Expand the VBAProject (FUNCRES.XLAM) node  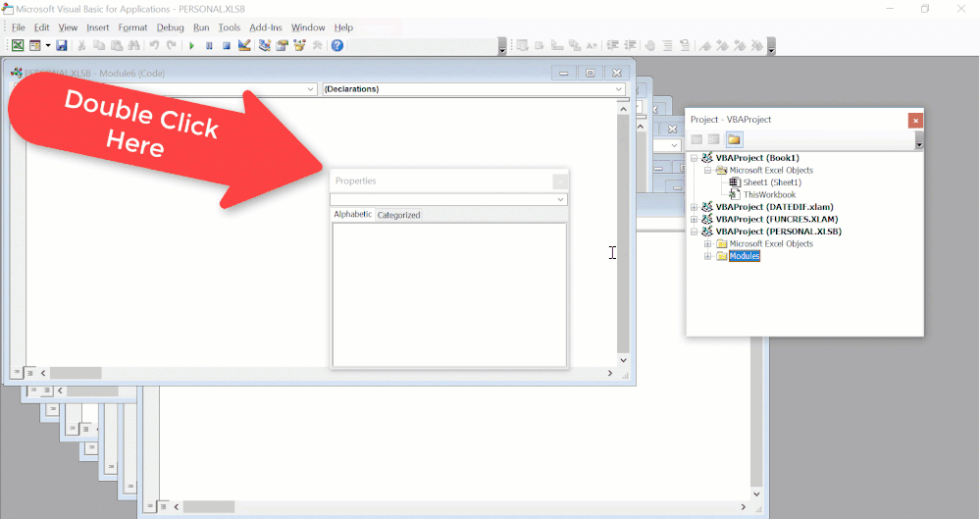click(x=694, y=220)
